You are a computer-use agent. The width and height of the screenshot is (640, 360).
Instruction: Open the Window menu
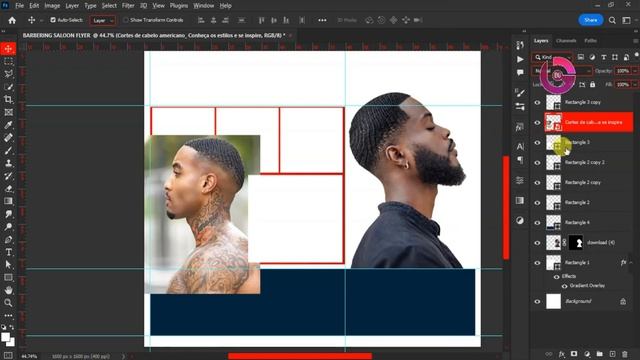[203, 6]
